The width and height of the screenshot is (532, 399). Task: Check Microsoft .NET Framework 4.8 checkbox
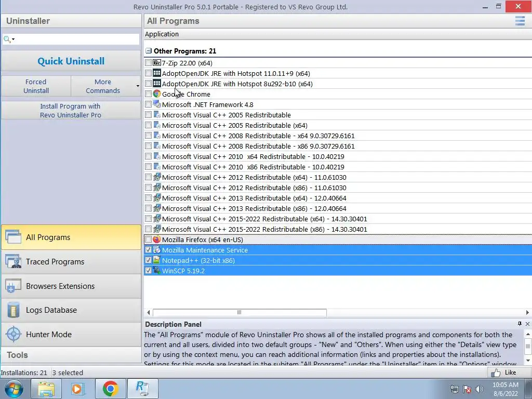(x=148, y=104)
